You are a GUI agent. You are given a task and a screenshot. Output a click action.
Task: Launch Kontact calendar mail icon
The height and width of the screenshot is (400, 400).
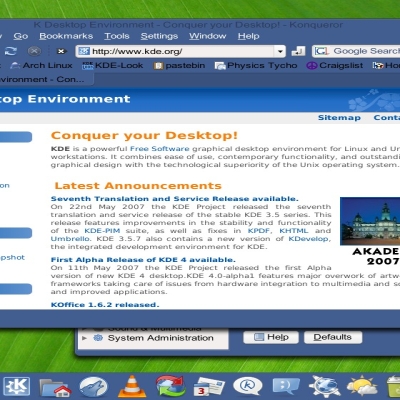pos(209,387)
